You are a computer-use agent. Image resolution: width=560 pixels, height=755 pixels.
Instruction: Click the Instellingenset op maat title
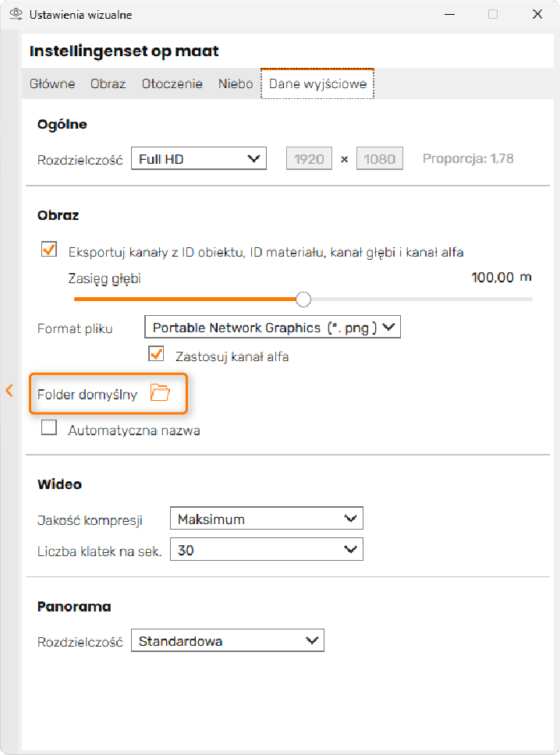pos(124,51)
